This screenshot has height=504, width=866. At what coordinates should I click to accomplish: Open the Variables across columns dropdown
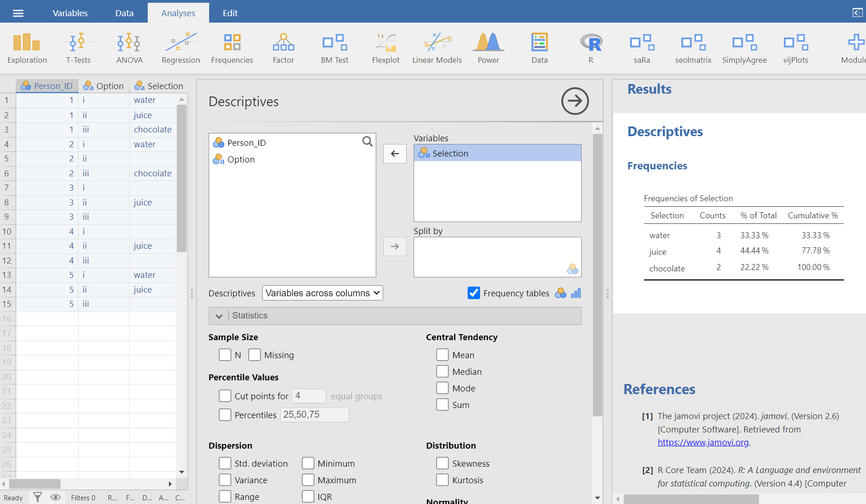(x=322, y=293)
